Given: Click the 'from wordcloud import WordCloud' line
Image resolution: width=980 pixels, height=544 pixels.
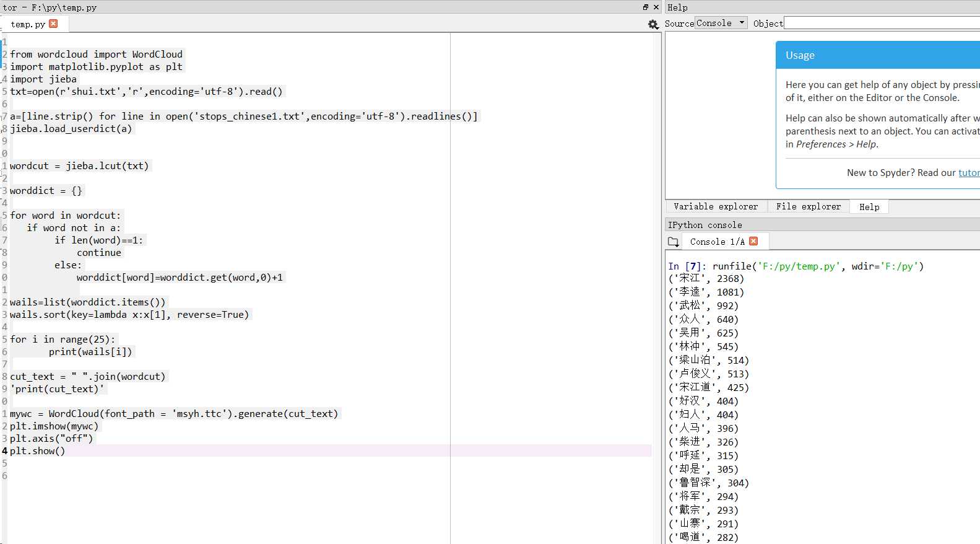Looking at the screenshot, I should click(96, 55).
